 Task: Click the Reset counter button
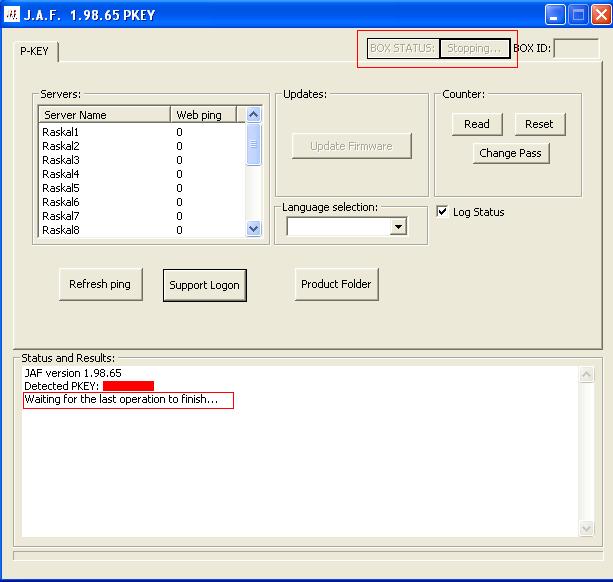click(x=540, y=124)
